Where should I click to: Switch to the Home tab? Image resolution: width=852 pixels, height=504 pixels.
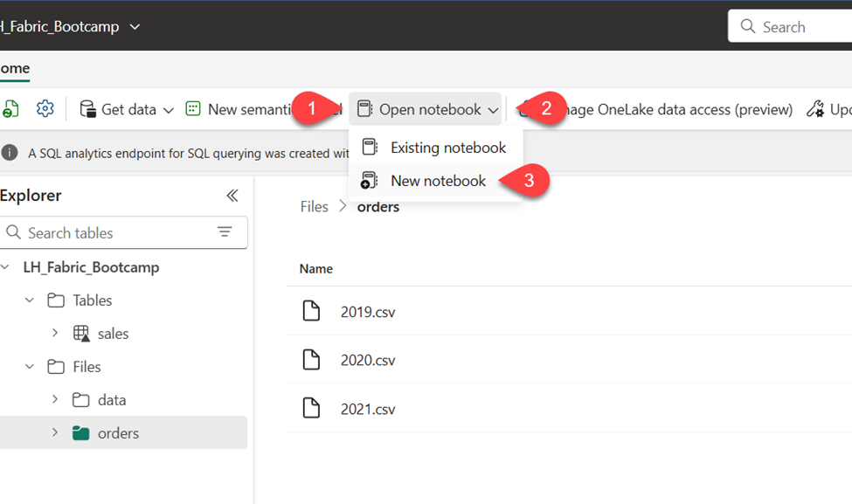pyautogui.click(x=15, y=68)
